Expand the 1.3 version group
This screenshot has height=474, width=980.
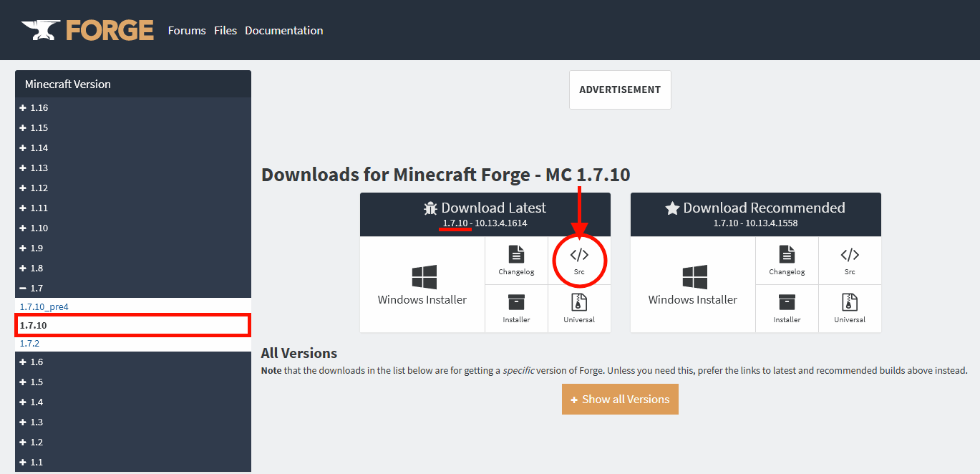pos(133,422)
